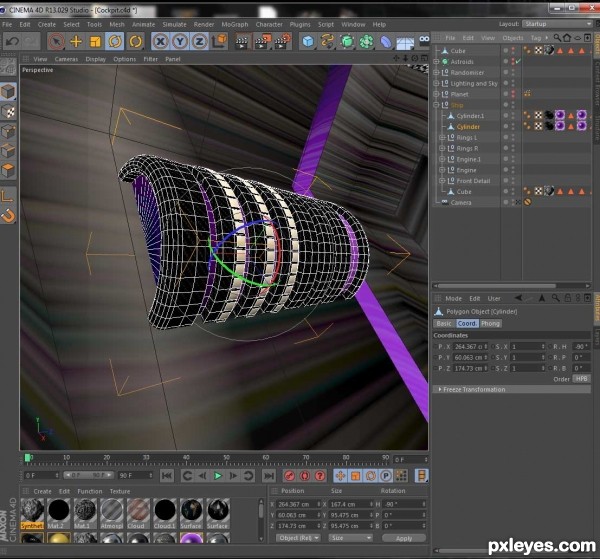Click the P.X position input field
The height and width of the screenshot is (559, 600).
pyautogui.click(x=470, y=346)
